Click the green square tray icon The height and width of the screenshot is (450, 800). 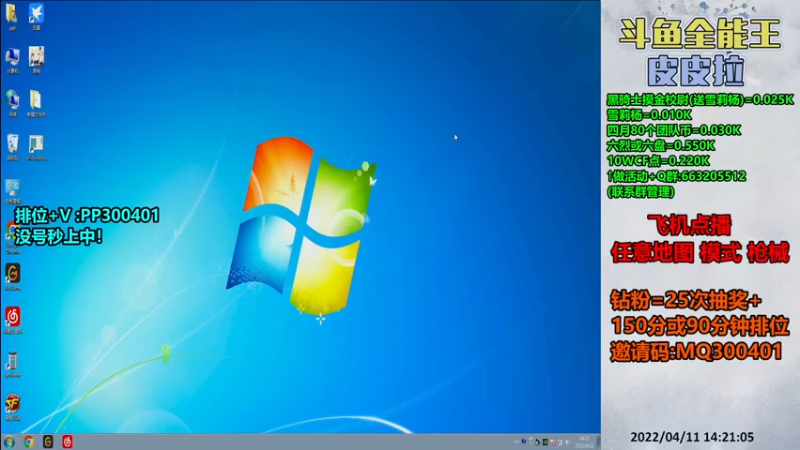[x=545, y=442]
